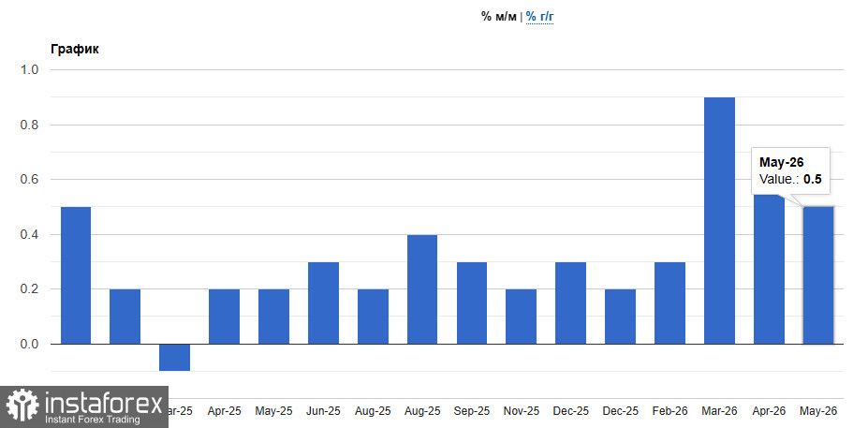
Task: Click the 0.8 y-axis label
Action: pos(29,125)
